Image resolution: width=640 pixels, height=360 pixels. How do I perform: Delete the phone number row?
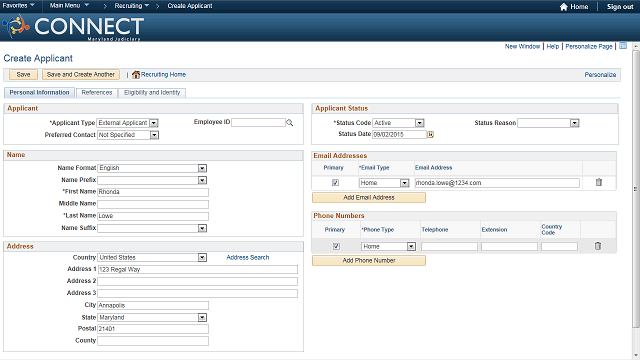598,246
